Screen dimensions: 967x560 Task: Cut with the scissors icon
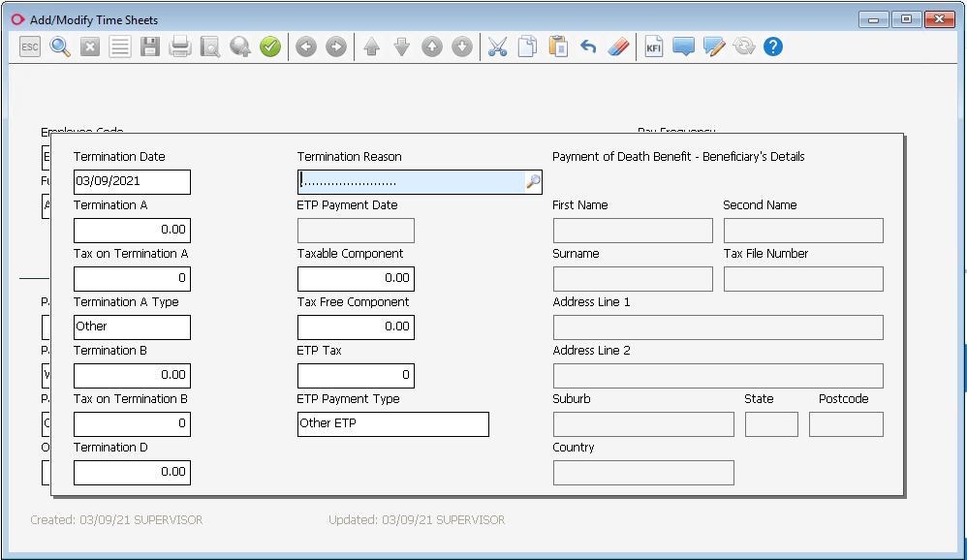point(497,47)
